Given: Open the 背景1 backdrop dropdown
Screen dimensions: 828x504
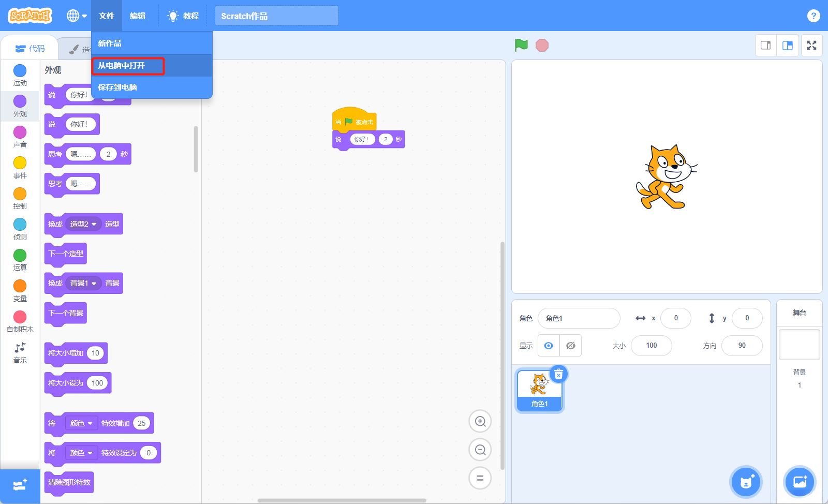Looking at the screenshot, I should coord(83,284).
